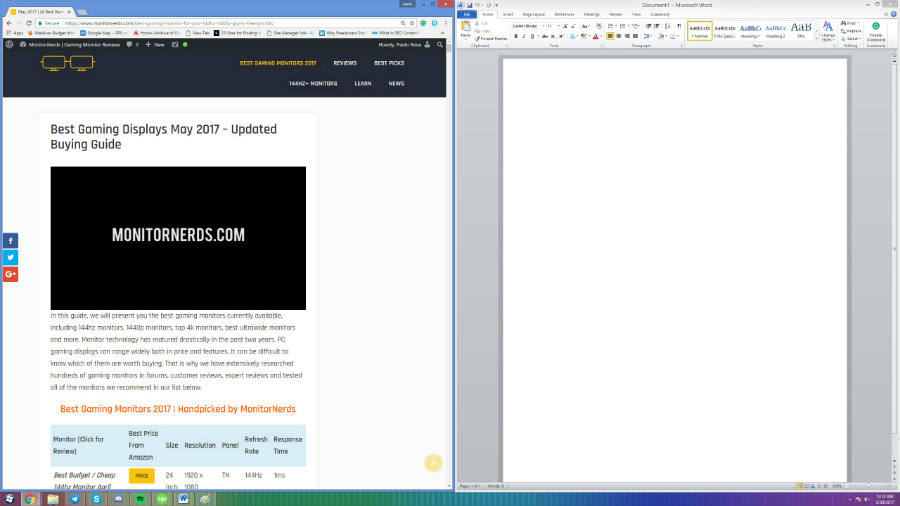Select Justify alignment in Word
The image size is (900, 506).
pyautogui.click(x=635, y=36)
